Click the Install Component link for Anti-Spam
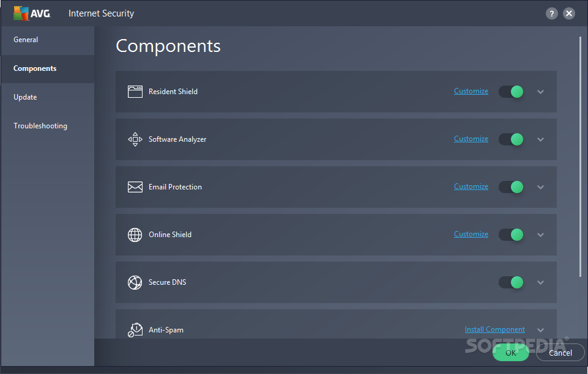588x374 pixels. [494, 329]
